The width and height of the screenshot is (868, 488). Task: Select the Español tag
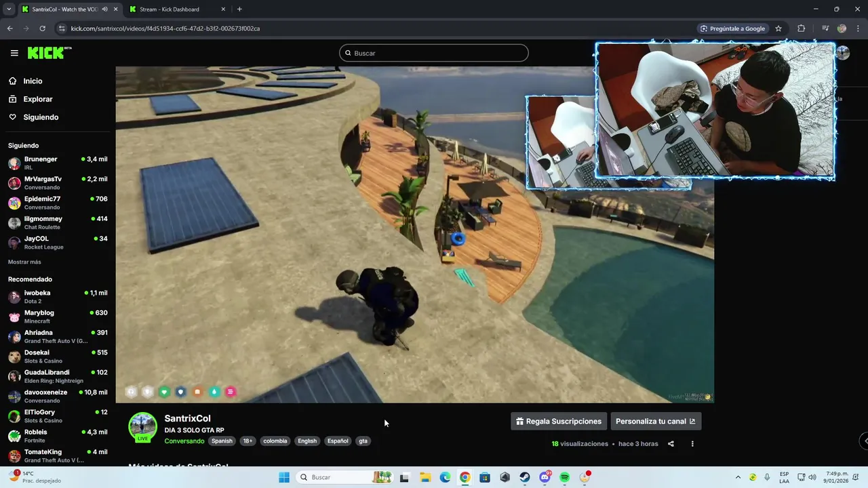[x=338, y=441]
